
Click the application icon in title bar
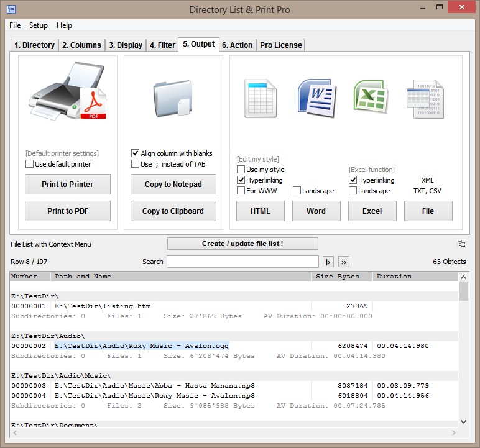[x=11, y=9]
